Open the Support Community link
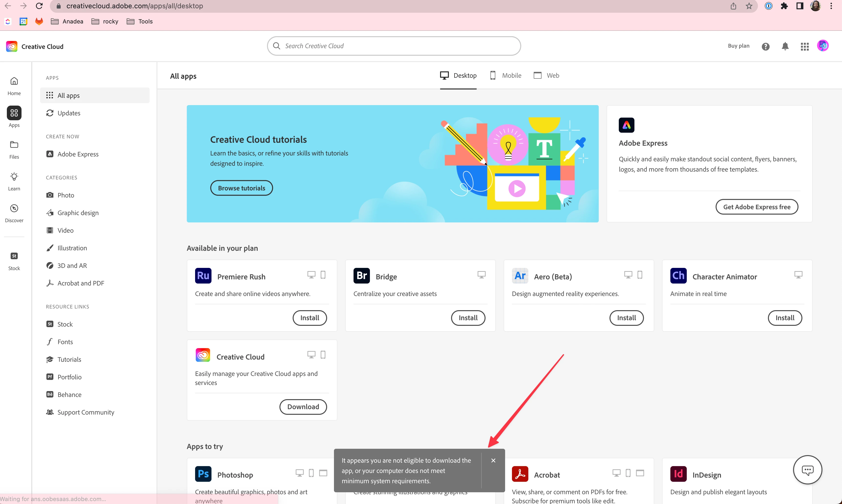Viewport: 842px width, 504px height. pos(86,412)
